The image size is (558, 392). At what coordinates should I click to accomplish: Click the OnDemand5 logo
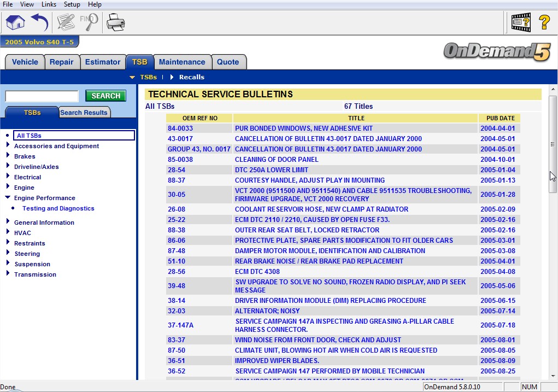point(496,52)
